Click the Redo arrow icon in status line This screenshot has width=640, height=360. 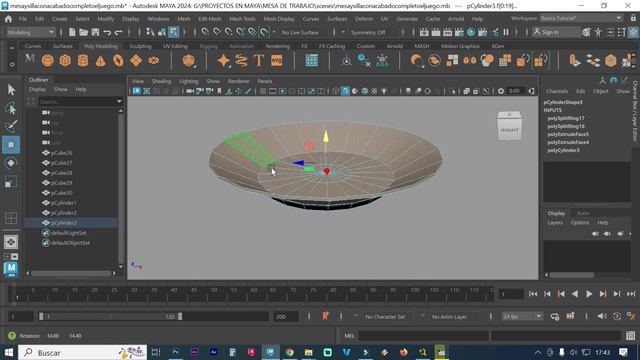click(x=118, y=32)
